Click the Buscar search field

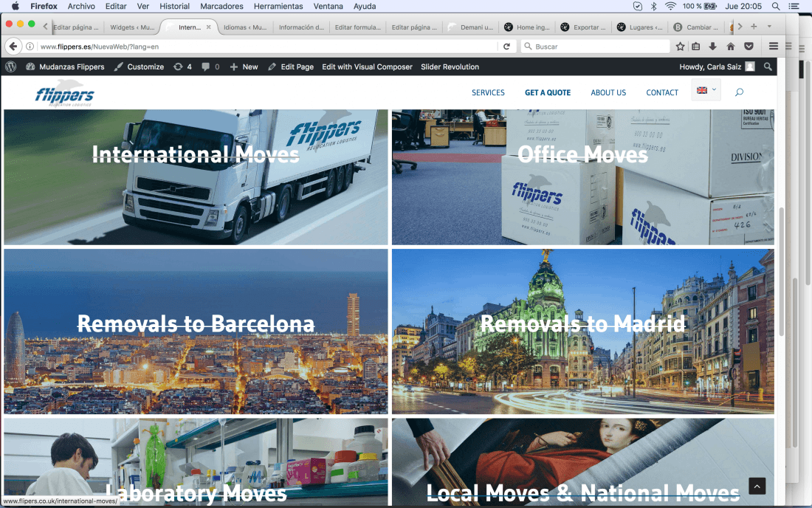click(x=596, y=46)
